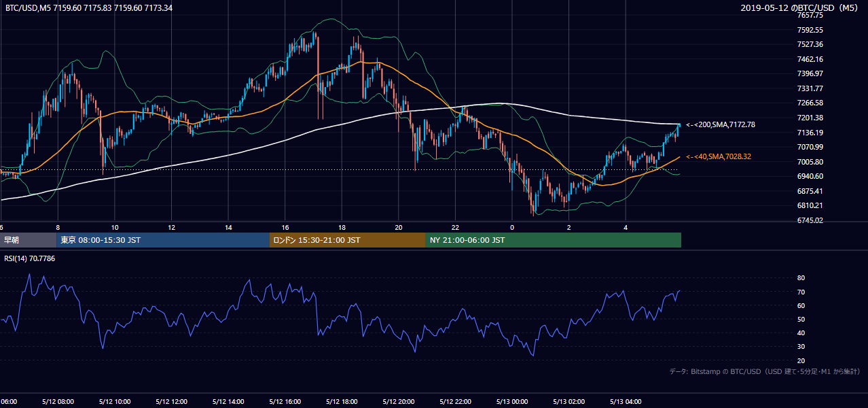Image resolution: width=868 pixels, height=408 pixels.
Task: Click the 5/12 20:00 date label
Action: 399,401
